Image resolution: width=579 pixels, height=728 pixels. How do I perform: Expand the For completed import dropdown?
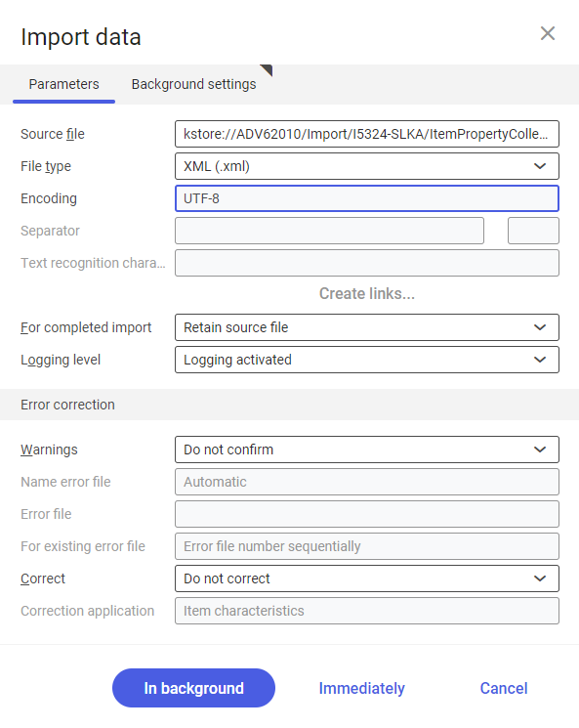pos(540,327)
